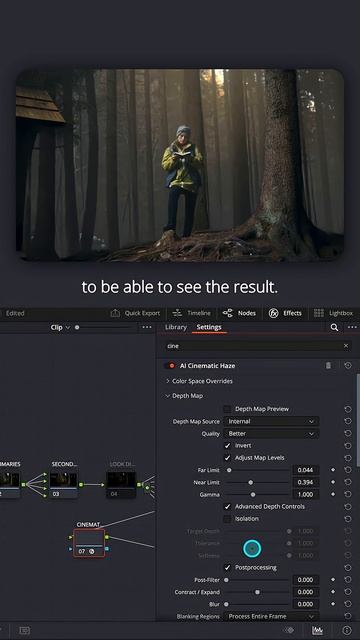
Task: Enable the Isolation checkbox
Action: click(227, 519)
